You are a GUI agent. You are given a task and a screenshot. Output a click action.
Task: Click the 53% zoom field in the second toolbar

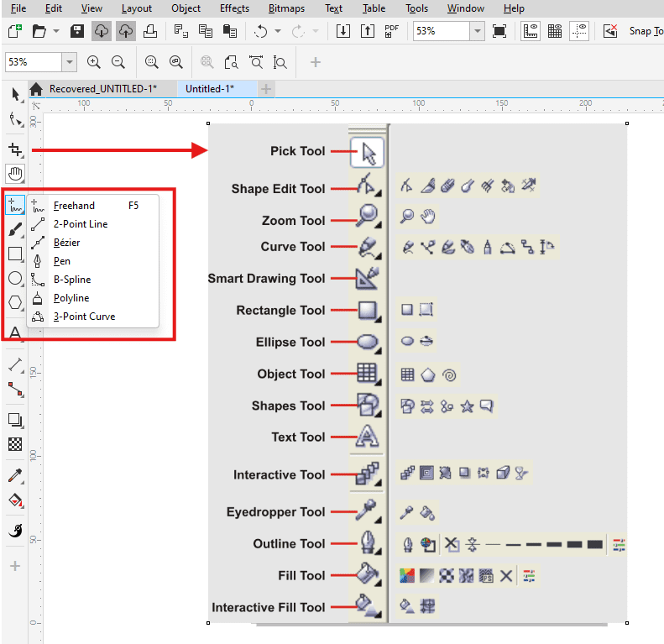click(32, 62)
